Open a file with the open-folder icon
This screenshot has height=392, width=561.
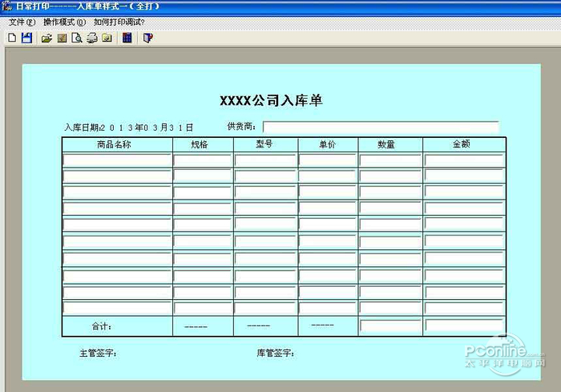[46, 38]
